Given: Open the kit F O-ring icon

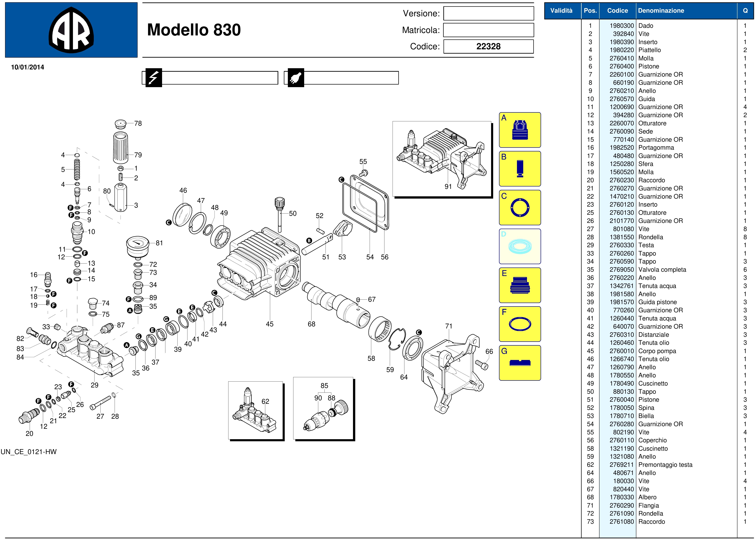Looking at the screenshot, I should 520,324.
